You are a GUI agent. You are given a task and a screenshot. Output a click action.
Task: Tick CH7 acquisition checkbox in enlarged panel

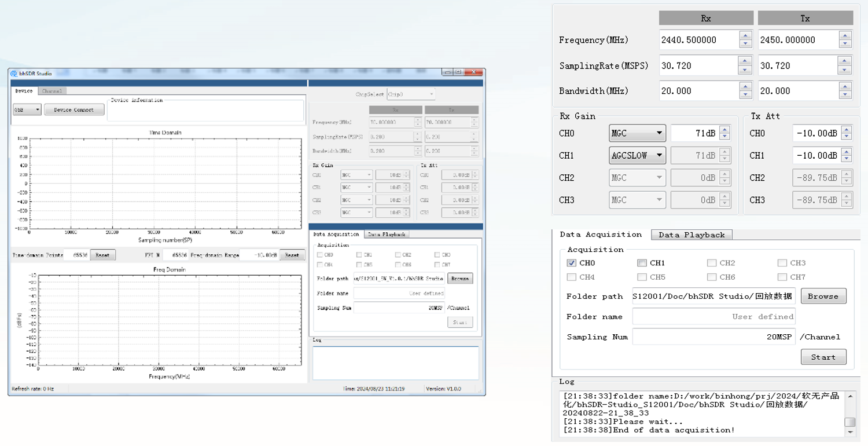(782, 277)
